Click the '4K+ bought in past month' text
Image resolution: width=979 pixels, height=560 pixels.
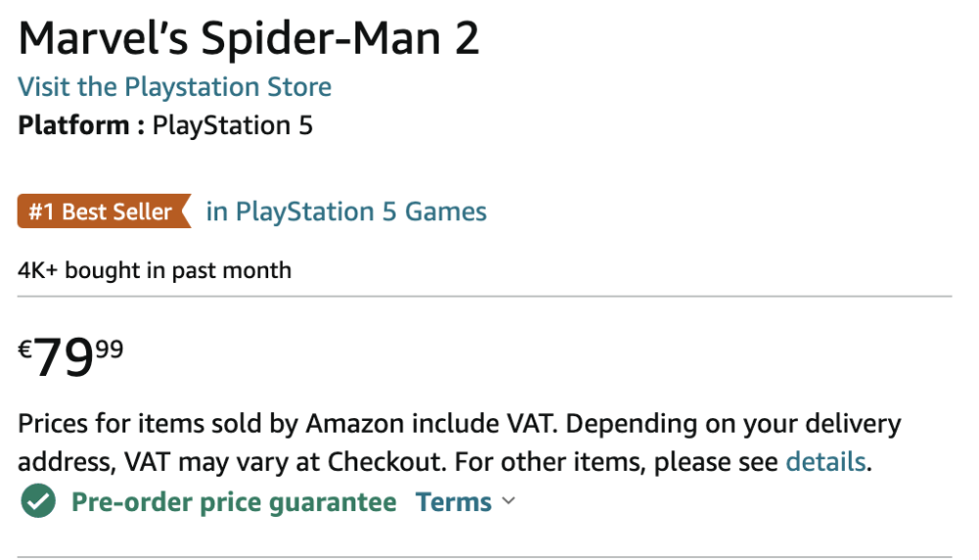(155, 270)
